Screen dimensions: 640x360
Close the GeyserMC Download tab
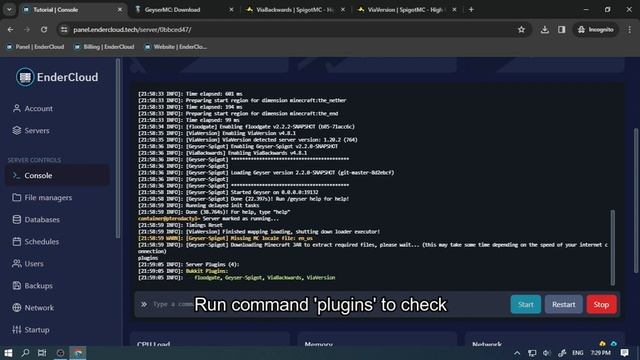(x=231, y=9)
